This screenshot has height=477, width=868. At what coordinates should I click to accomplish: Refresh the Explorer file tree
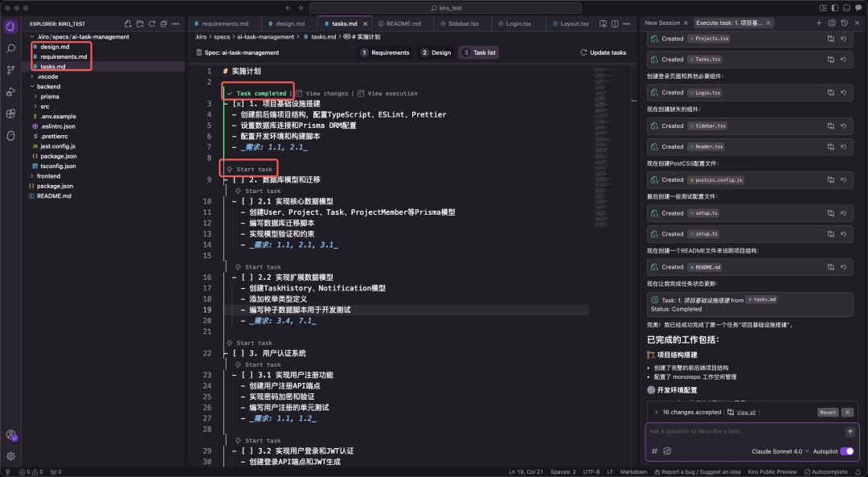[152, 24]
